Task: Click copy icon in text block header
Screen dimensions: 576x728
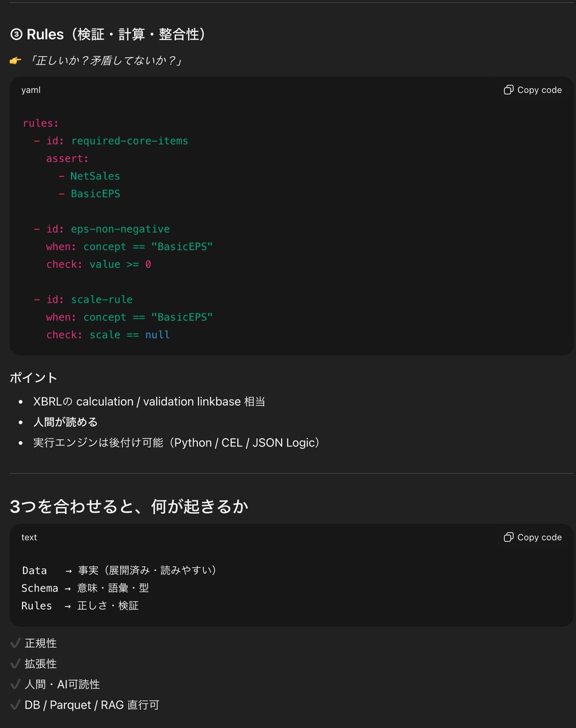Action: [x=509, y=538]
